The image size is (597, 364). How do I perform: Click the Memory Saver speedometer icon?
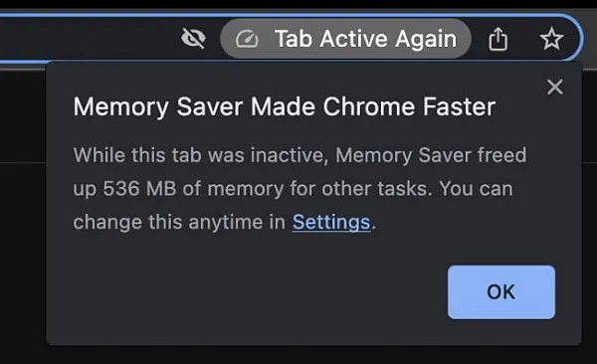tap(247, 39)
